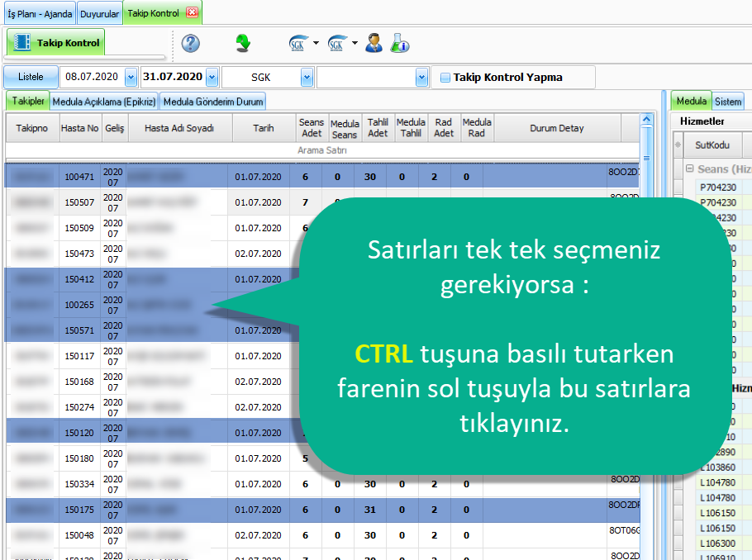Sort by Tarih column header
This screenshot has height=560, width=752.
(264, 128)
